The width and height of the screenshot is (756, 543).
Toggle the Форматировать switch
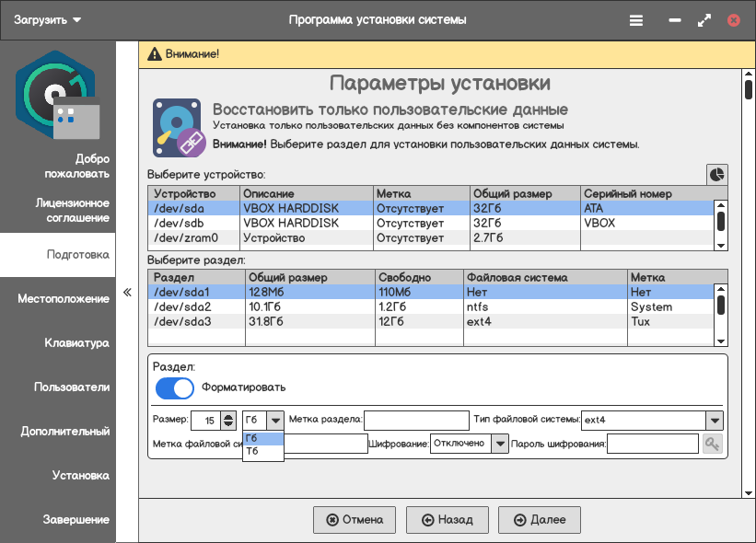tap(175, 387)
